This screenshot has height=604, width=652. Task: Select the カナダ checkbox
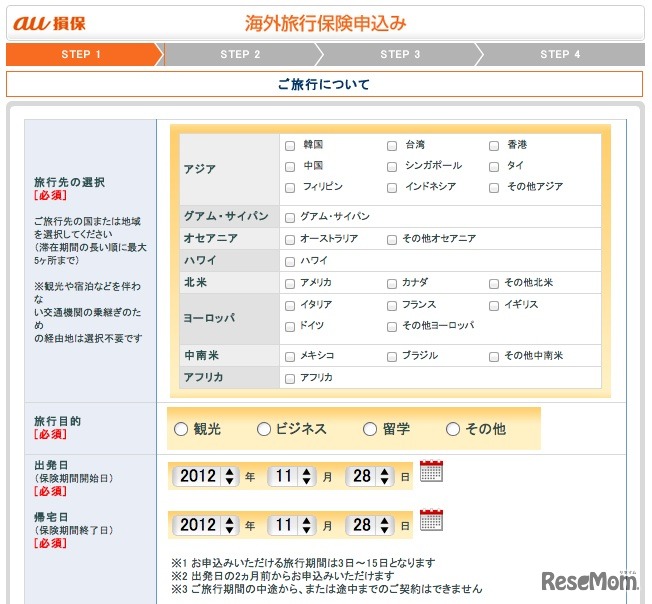click(x=392, y=284)
